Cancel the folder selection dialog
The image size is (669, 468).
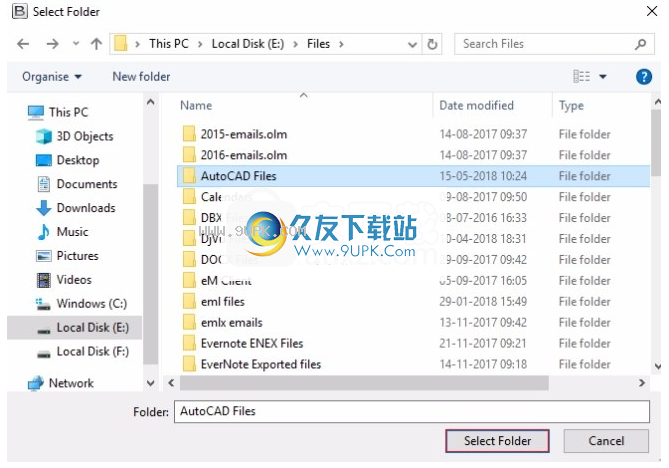point(606,441)
